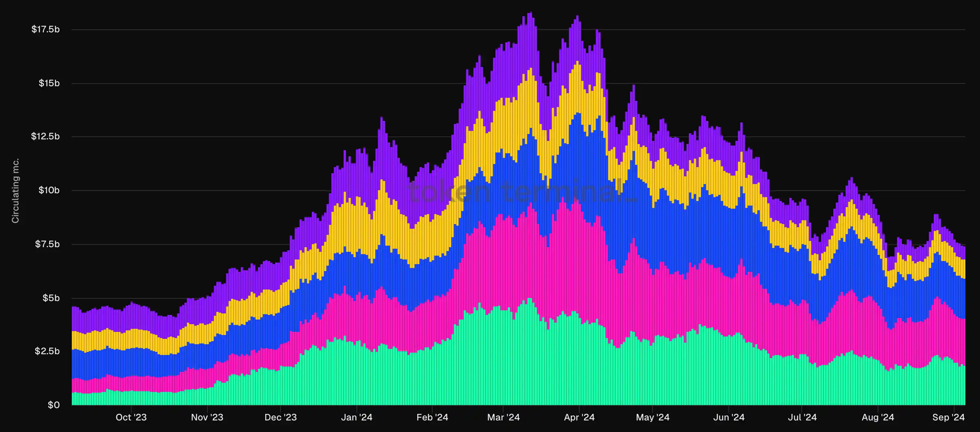The width and height of the screenshot is (980, 432).
Task: Click the $17.5b y-axis label
Action: coord(45,29)
